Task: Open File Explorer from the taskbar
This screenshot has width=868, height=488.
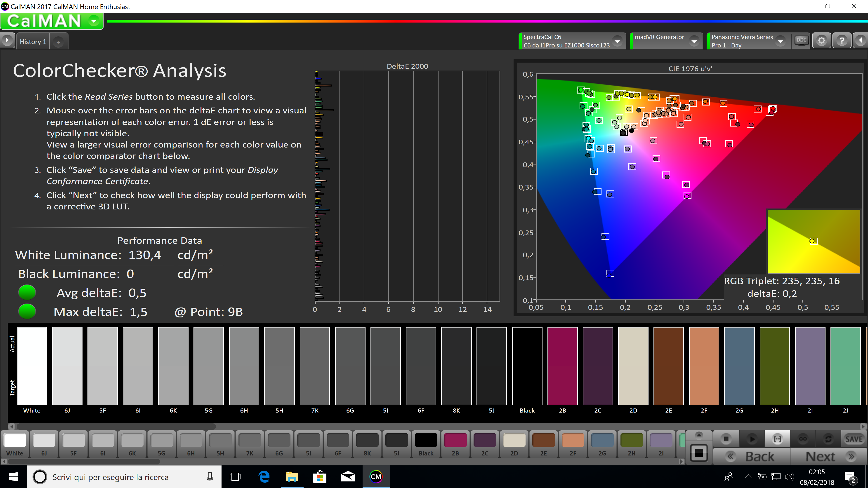Action: pyautogui.click(x=292, y=476)
